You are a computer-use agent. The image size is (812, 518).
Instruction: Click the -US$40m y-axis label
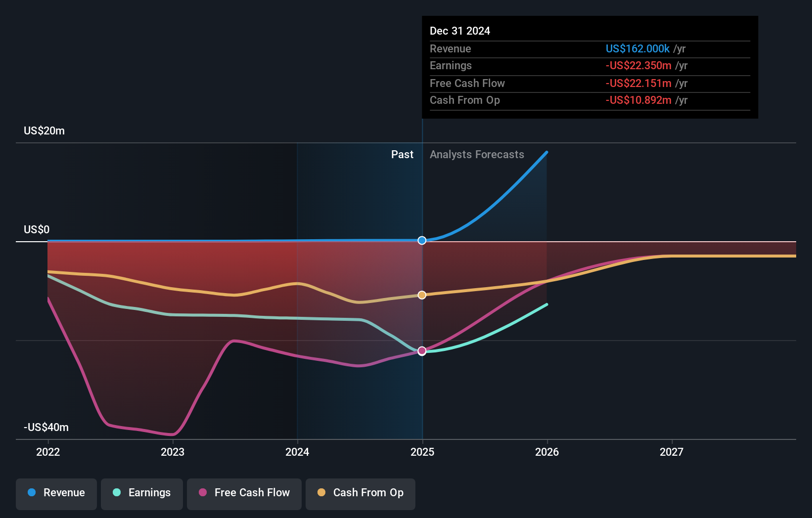point(46,427)
